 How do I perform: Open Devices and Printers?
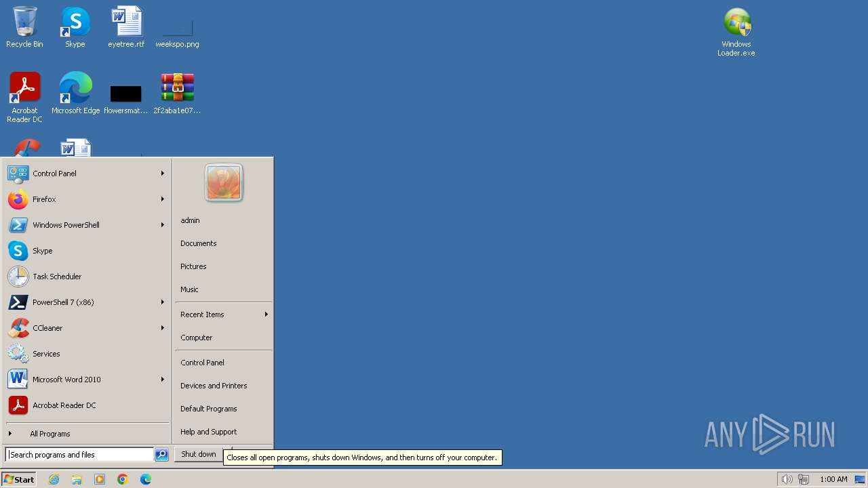tap(214, 386)
